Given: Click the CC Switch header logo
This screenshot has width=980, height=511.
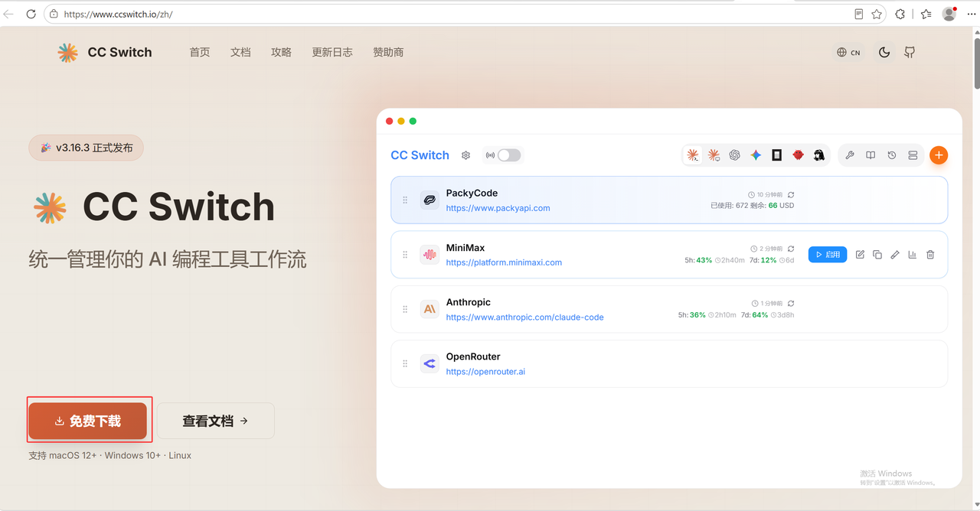Looking at the screenshot, I should pyautogui.click(x=105, y=52).
